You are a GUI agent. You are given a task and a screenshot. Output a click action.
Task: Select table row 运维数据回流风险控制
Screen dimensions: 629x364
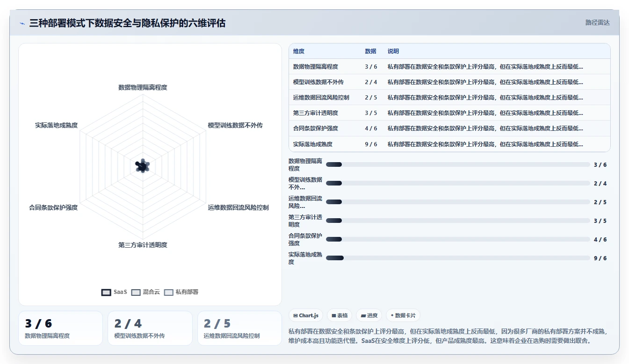(x=449, y=98)
